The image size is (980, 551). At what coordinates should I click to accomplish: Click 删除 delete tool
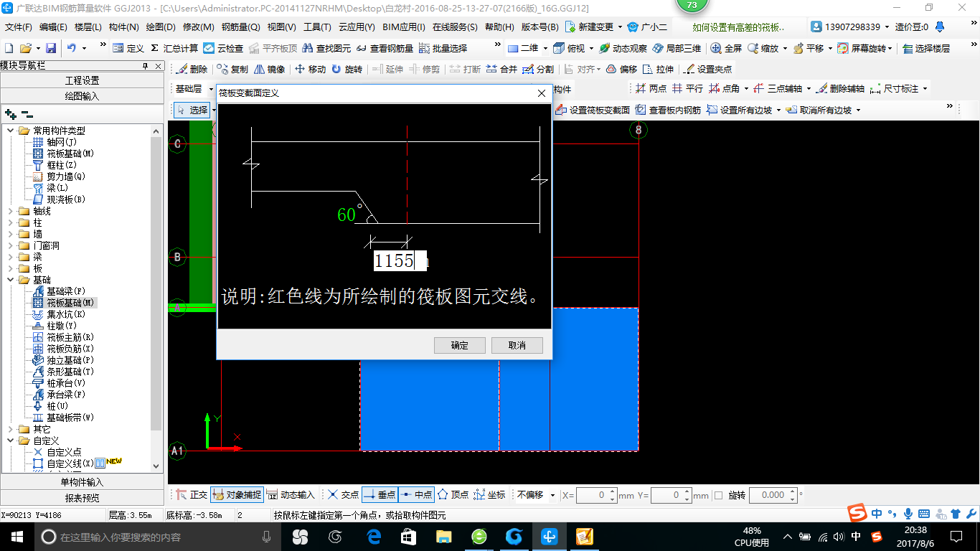click(192, 70)
